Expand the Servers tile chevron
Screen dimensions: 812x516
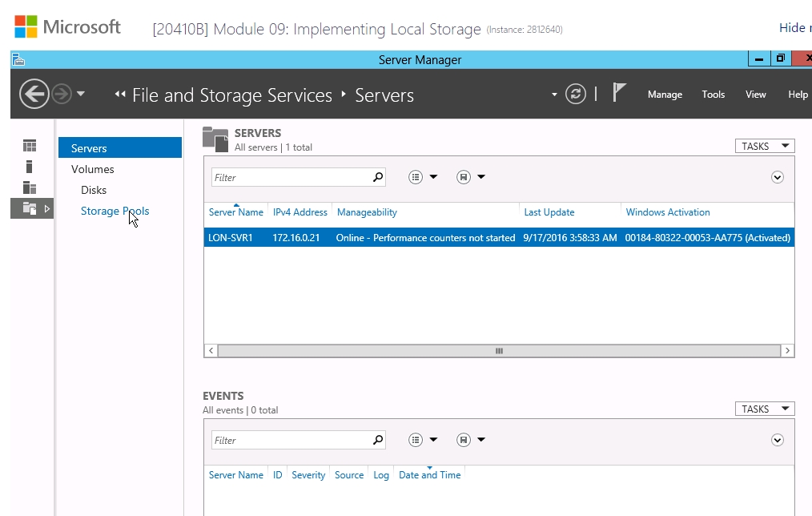coord(778,177)
